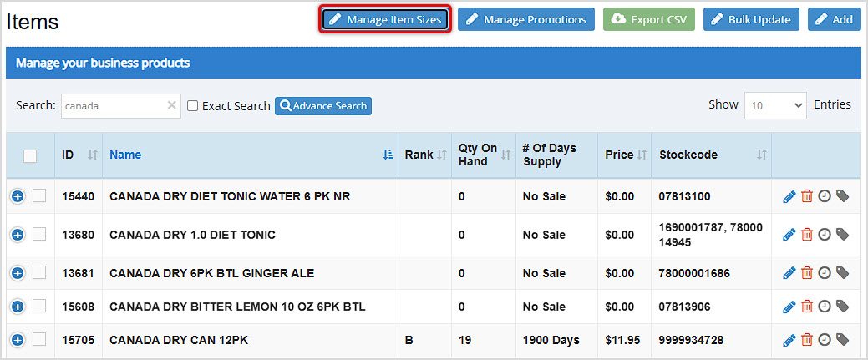The width and height of the screenshot is (868, 360).
Task: Expand row for item 13680
Action: (x=18, y=235)
